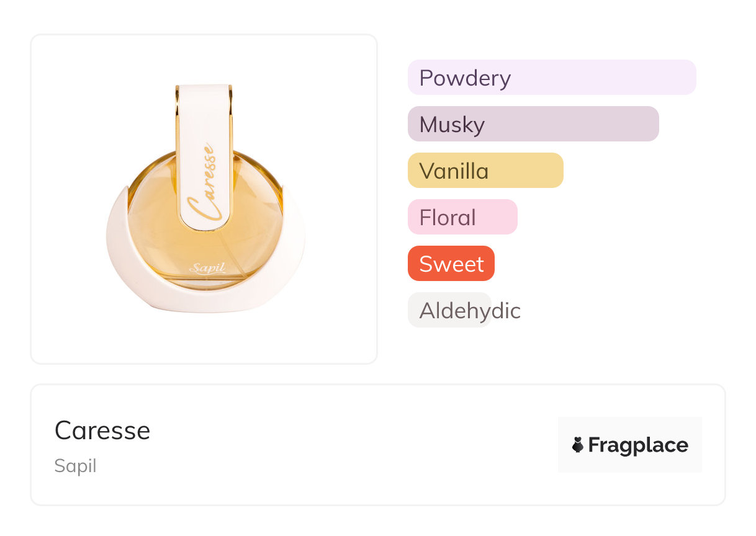Click the Sapil logo printed on the bottle
The width and height of the screenshot is (756, 536).
tap(207, 268)
